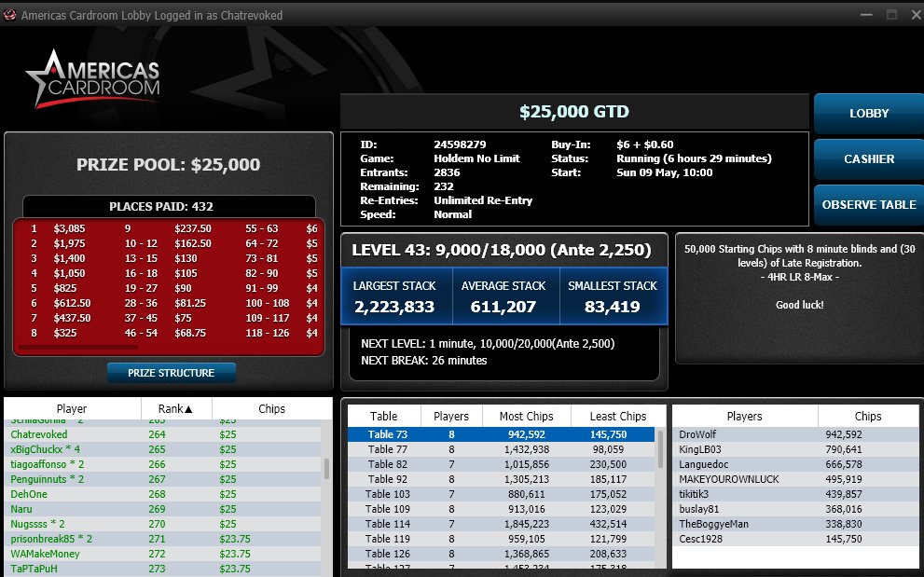Maximize the lobby window

click(892, 15)
